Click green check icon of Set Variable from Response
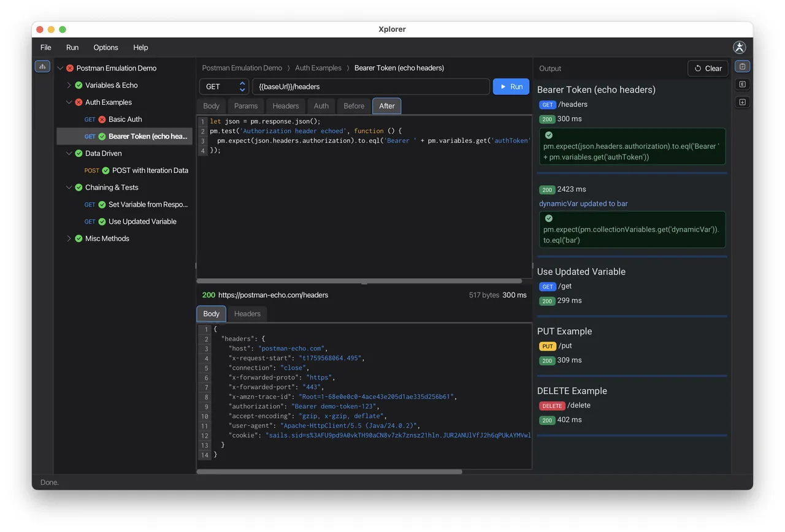Screen dimensions: 785x532 [x=102, y=205]
